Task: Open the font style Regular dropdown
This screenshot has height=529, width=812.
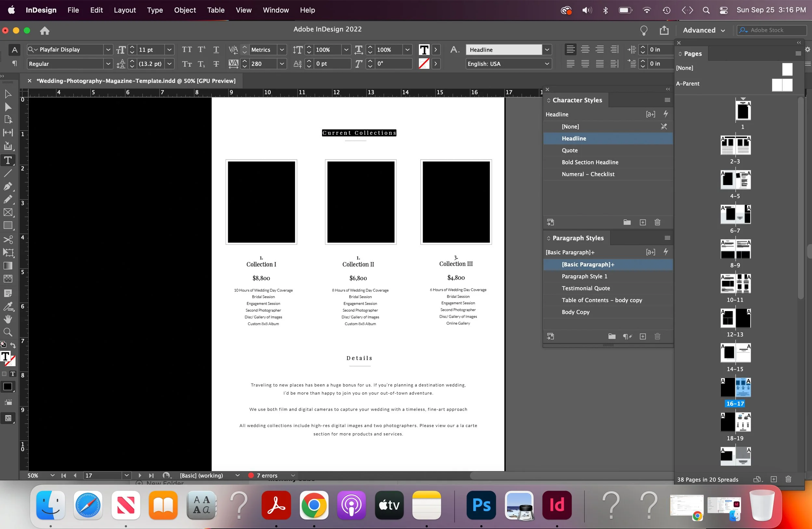Action: coord(108,64)
